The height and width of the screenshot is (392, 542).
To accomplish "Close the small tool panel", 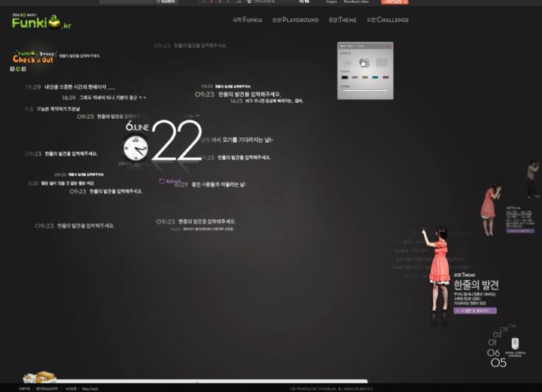I will 388,47.
